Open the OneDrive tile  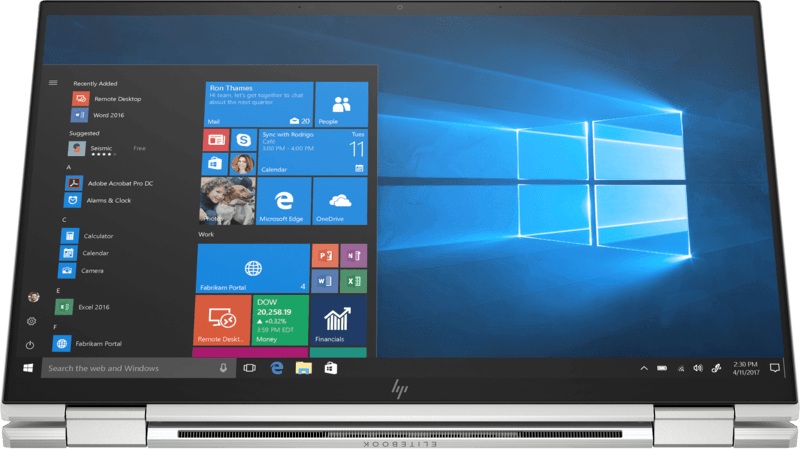(340, 201)
